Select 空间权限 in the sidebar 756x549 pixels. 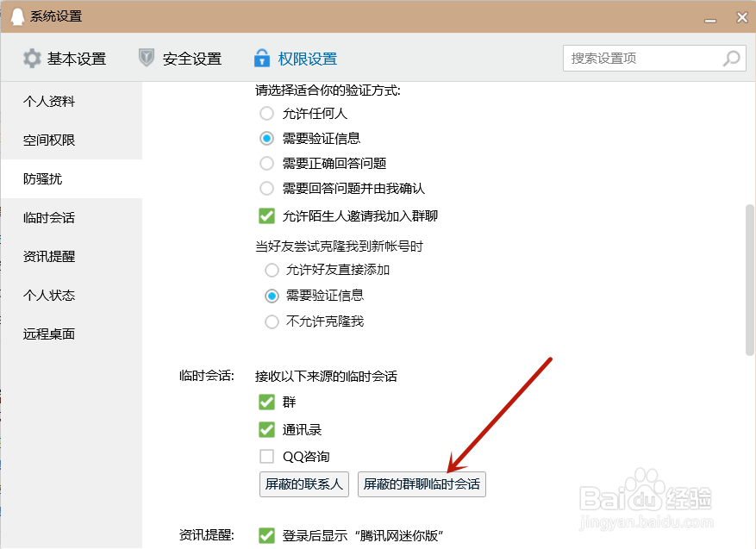(x=72, y=140)
